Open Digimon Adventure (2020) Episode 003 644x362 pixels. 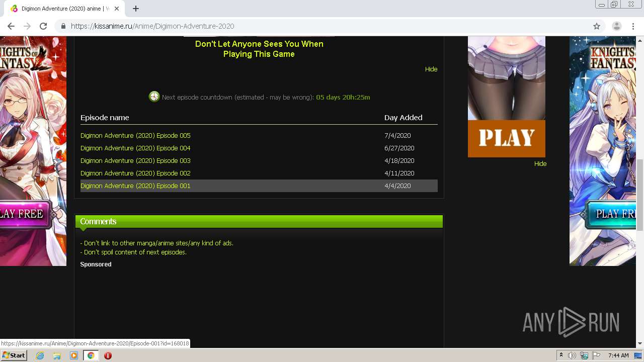point(135,160)
